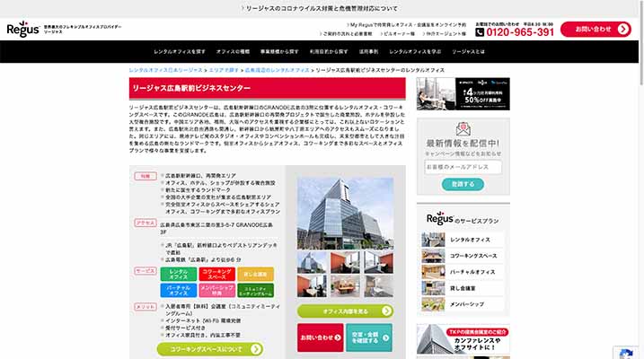The width and height of the screenshot is (644, 359).
Task: Click the ビルオーナー様 header link
Action: coord(398,34)
